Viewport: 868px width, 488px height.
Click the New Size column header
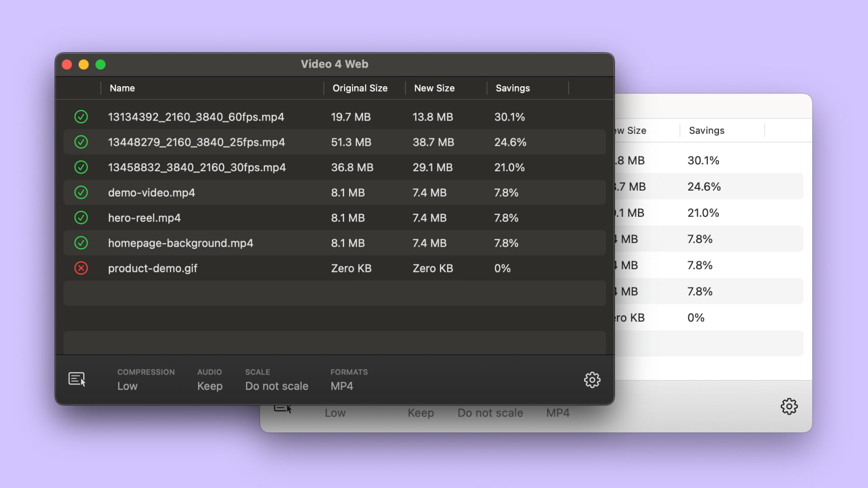point(434,88)
